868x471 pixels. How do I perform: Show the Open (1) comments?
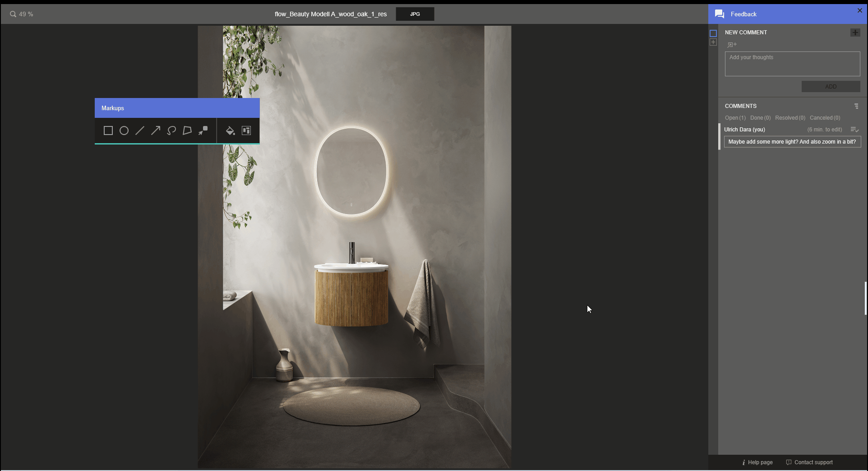pyautogui.click(x=735, y=118)
